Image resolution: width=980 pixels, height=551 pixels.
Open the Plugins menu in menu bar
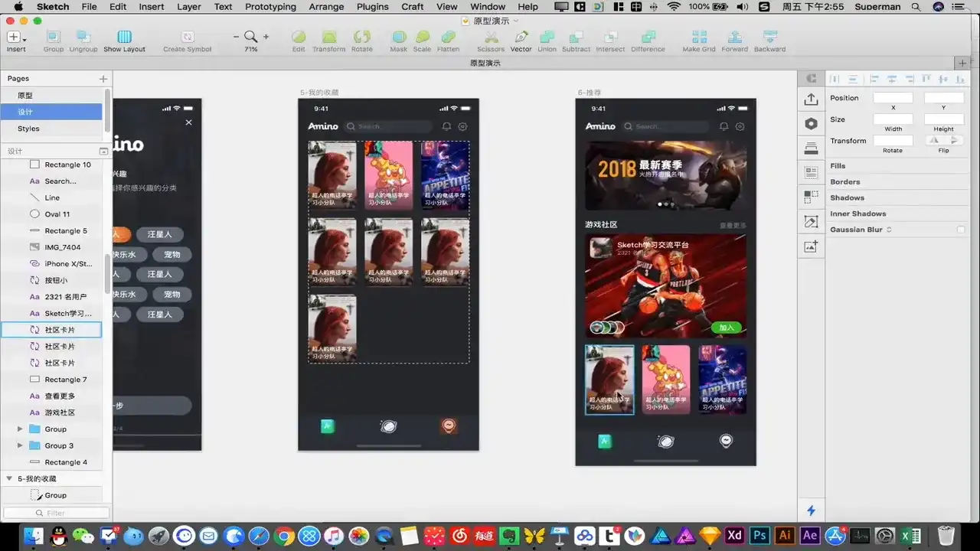(x=373, y=7)
